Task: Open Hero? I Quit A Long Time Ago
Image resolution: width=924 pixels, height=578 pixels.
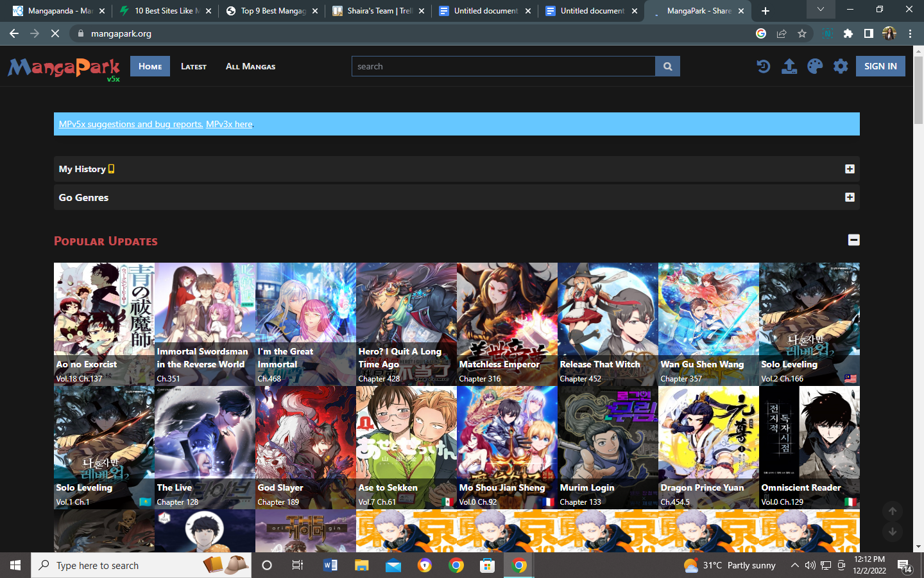Action: (x=406, y=324)
